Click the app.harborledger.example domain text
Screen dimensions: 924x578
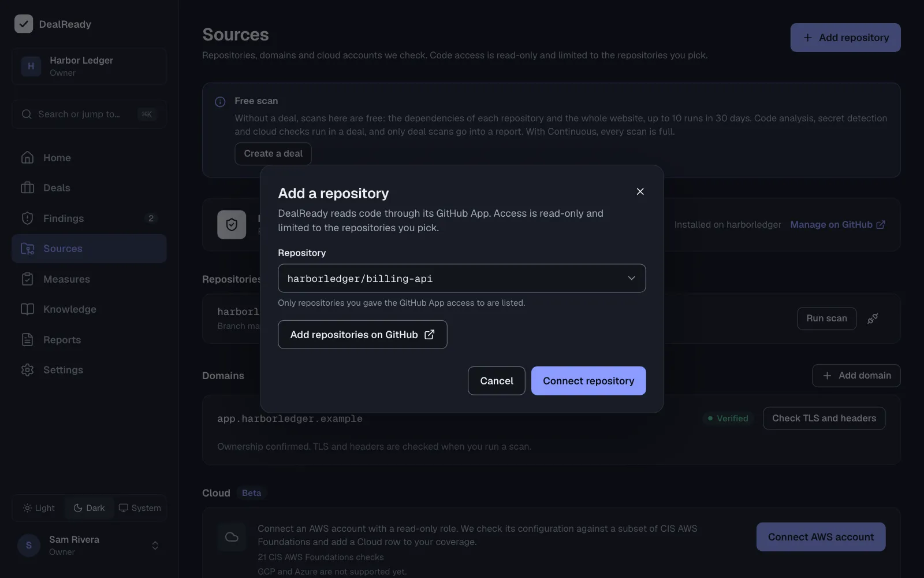pyautogui.click(x=289, y=418)
